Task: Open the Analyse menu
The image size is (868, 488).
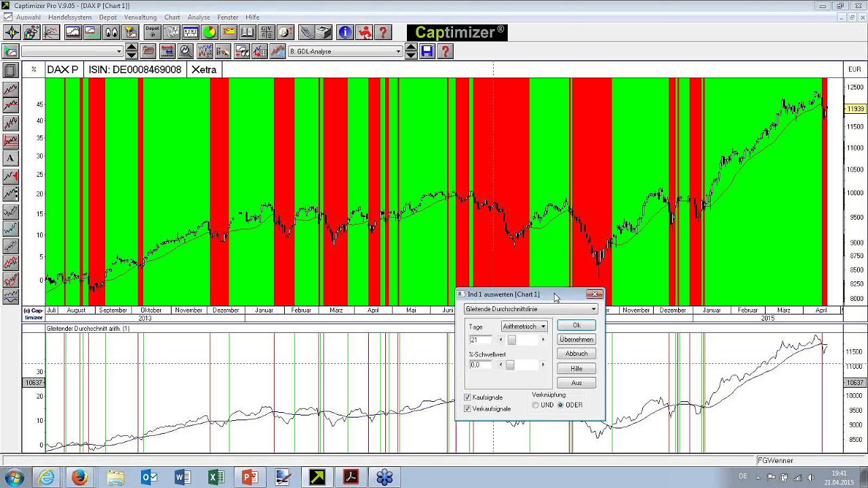Action: [199, 17]
